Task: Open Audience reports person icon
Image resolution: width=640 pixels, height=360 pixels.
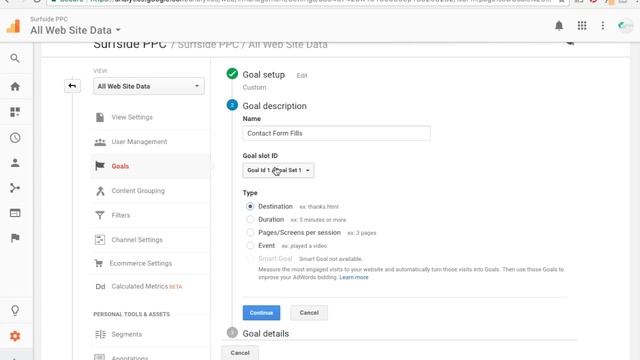Action: pyautogui.click(x=15, y=163)
